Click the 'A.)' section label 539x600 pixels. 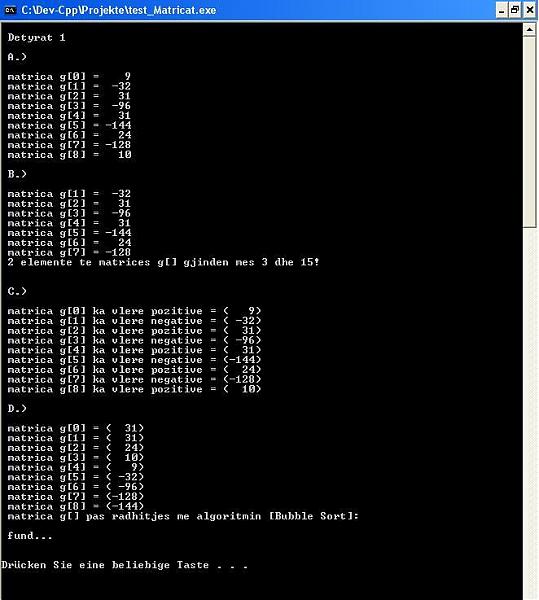pos(17,57)
